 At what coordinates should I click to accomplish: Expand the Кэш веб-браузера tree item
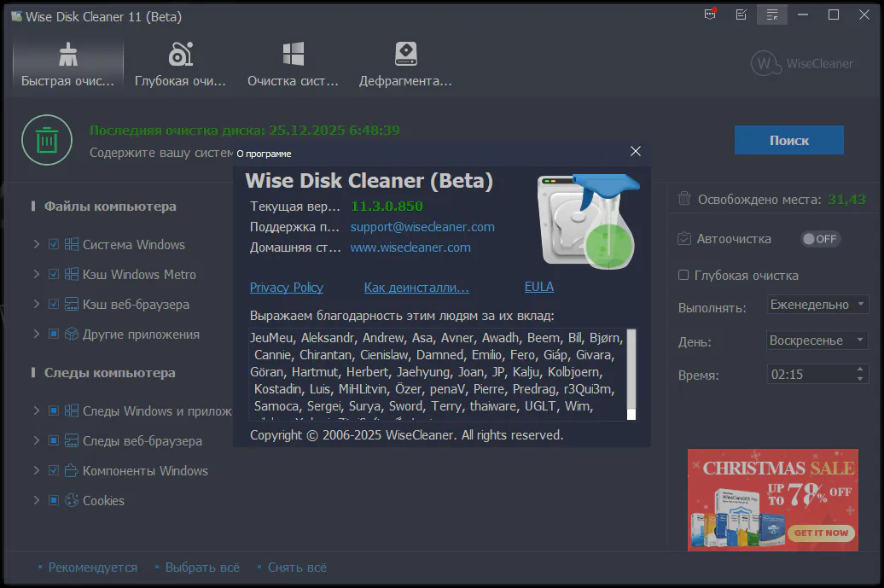(37, 304)
